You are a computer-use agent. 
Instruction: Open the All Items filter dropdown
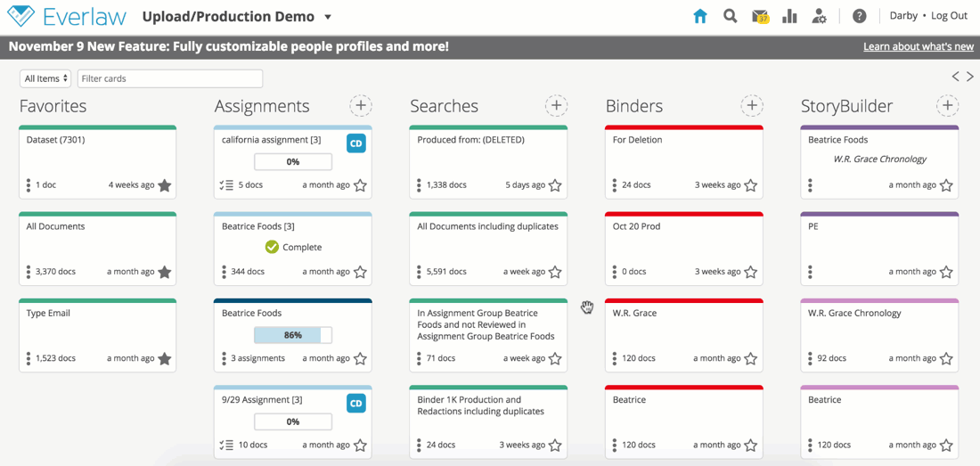click(x=45, y=78)
